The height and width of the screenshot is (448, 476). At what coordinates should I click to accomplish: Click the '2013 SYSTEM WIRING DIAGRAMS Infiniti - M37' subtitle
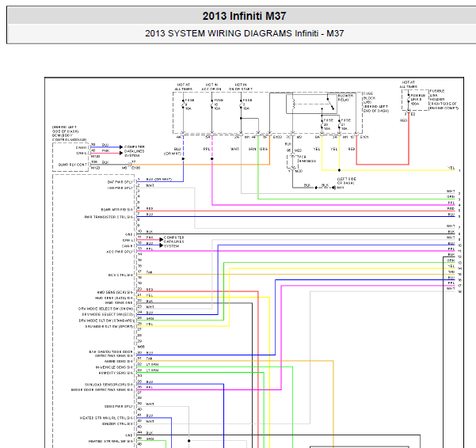tap(245, 33)
